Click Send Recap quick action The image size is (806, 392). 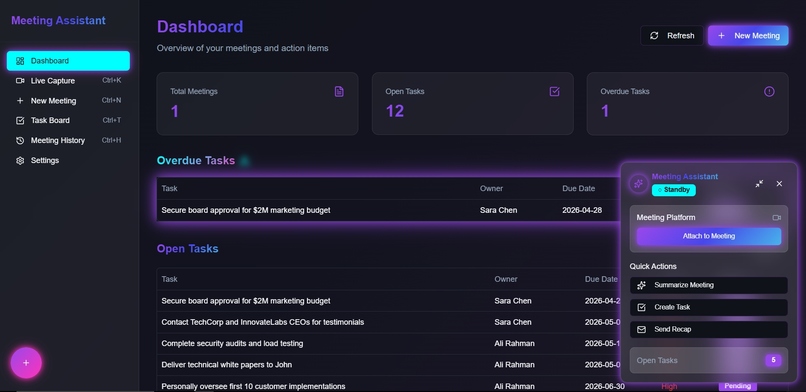[709, 329]
